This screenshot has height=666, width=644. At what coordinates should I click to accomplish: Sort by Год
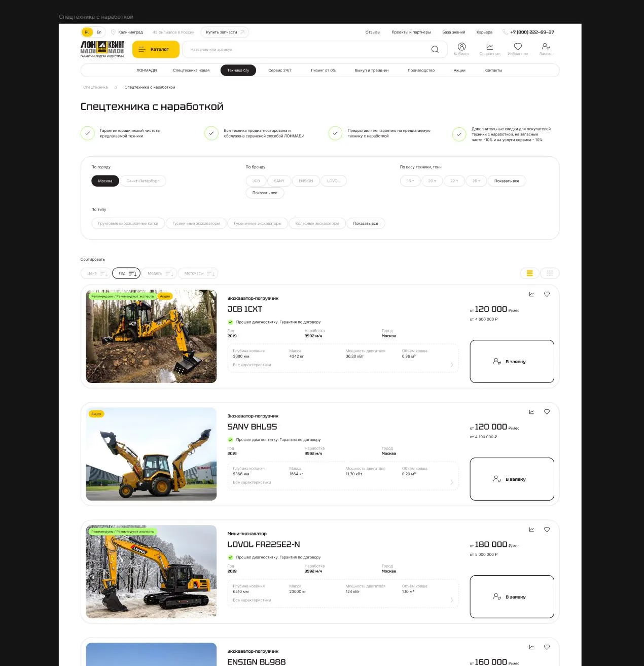[126, 273]
